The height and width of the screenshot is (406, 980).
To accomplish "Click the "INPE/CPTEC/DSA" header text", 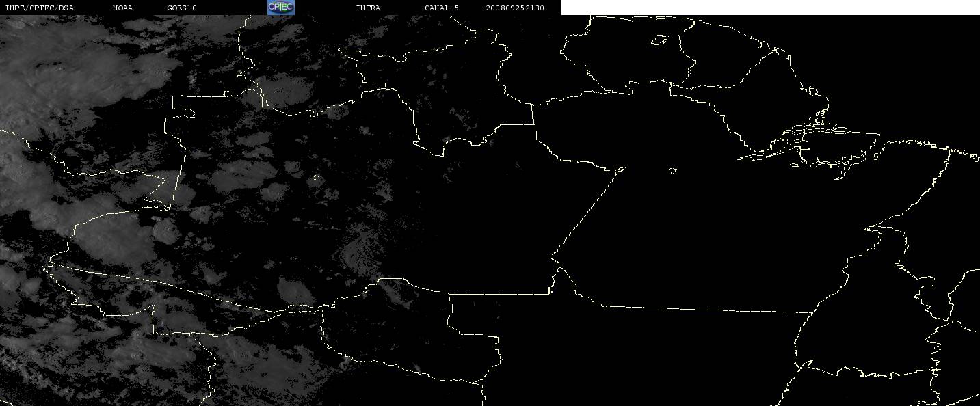I will [x=39, y=8].
